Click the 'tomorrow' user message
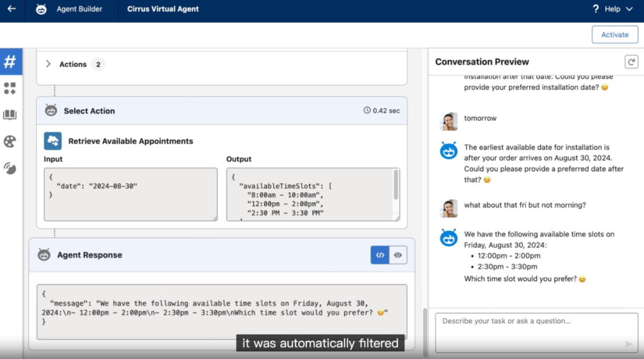Image resolution: width=644 pixels, height=359 pixels. tap(480, 118)
